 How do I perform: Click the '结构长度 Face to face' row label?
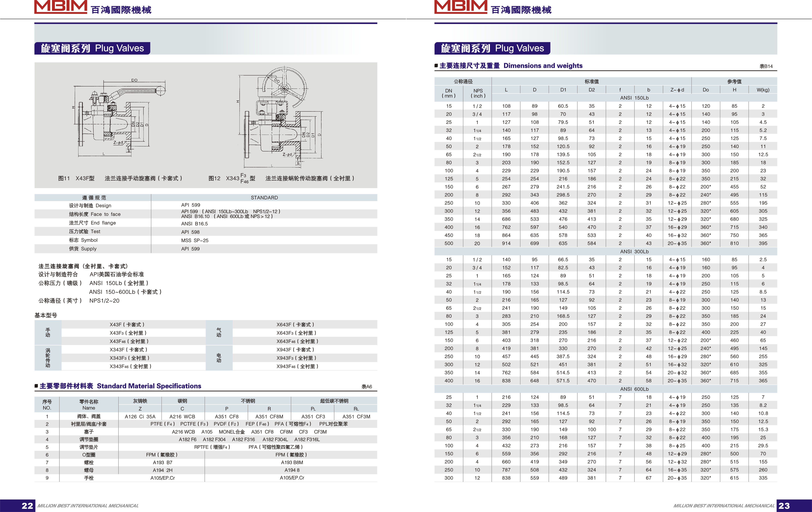[x=95, y=214]
